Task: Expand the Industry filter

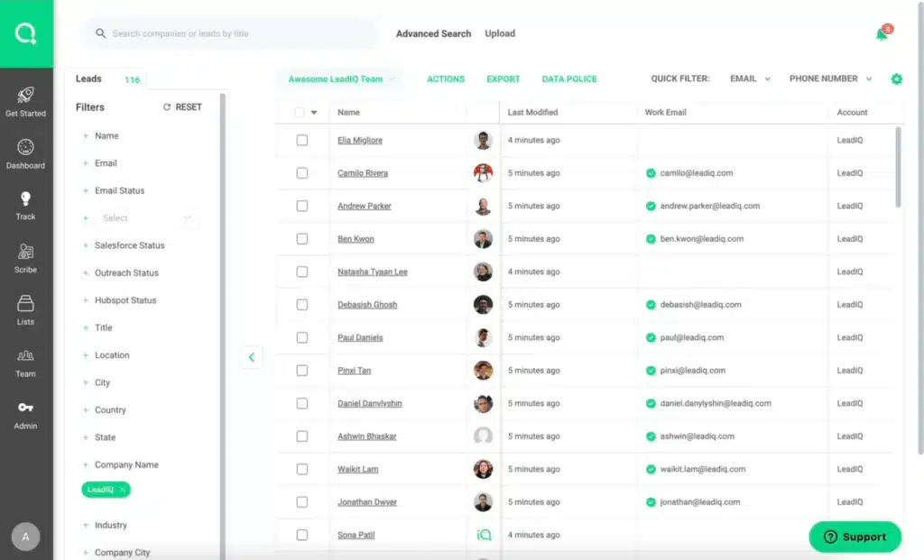Action: (105, 525)
